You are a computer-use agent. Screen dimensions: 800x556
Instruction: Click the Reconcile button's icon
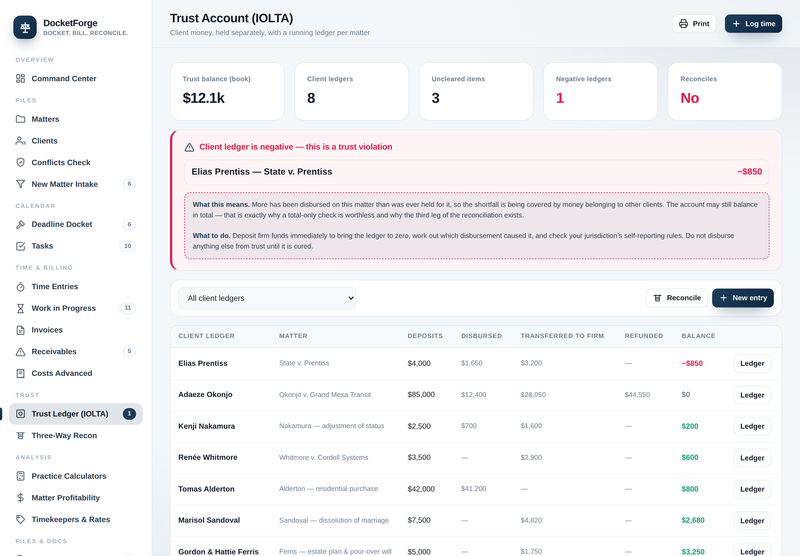tap(658, 298)
